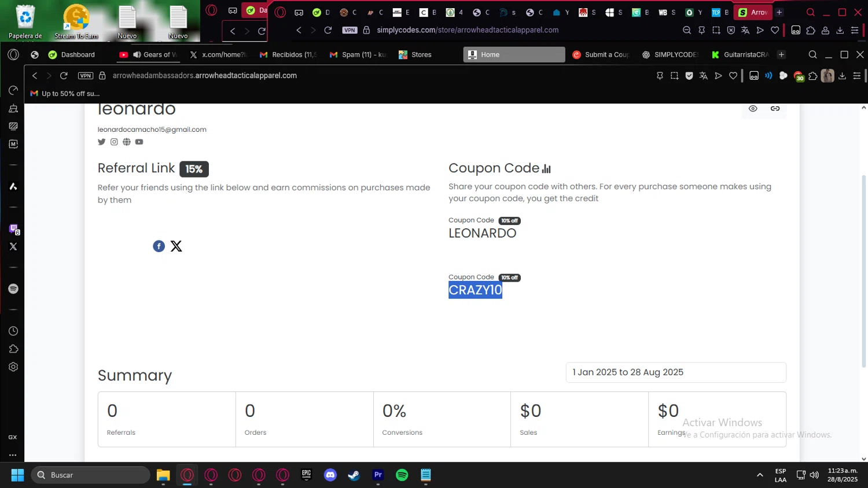Click simplycodes.com address bar in back window
The image size is (868, 488).
pyautogui.click(x=468, y=30)
